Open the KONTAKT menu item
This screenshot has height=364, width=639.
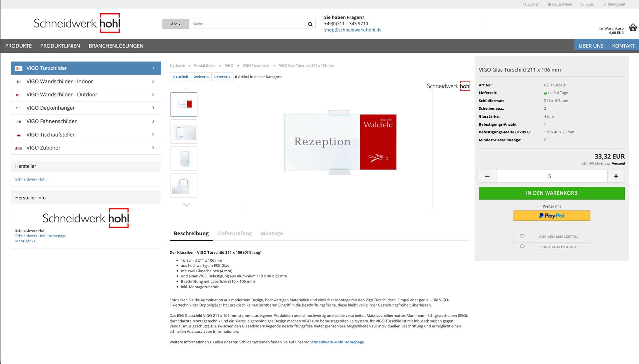click(x=623, y=46)
